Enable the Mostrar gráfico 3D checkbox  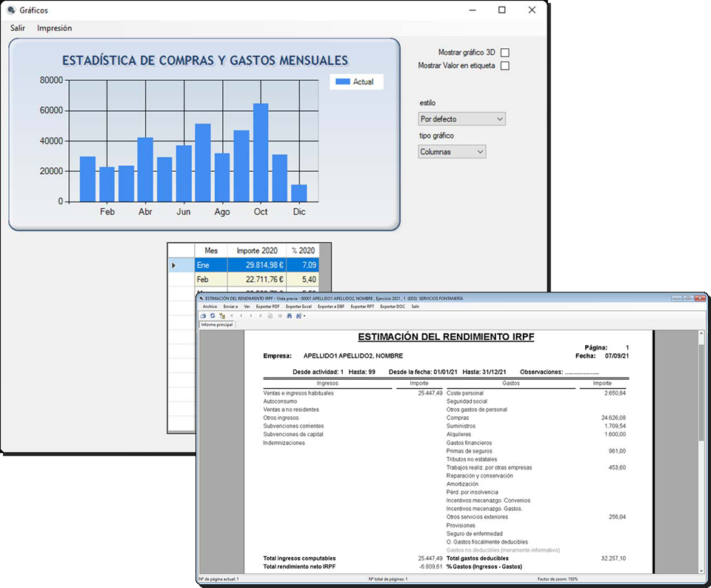504,53
